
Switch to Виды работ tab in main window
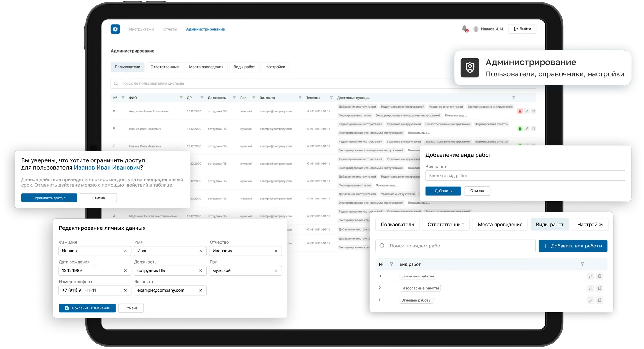click(244, 67)
